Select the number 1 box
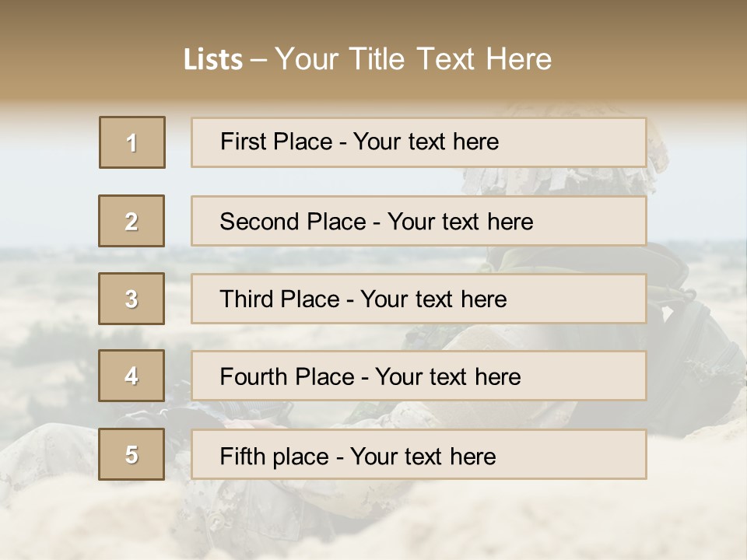747x560 pixels. click(132, 142)
